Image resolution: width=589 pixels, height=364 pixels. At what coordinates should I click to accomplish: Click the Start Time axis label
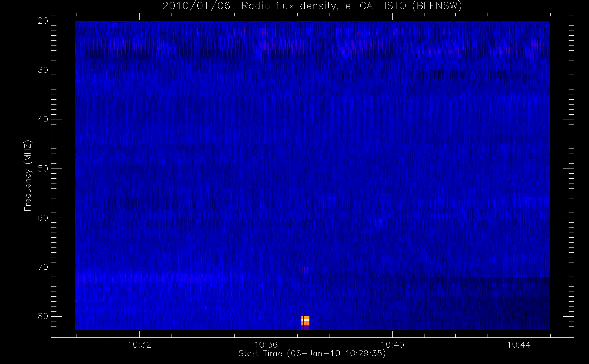(312, 353)
